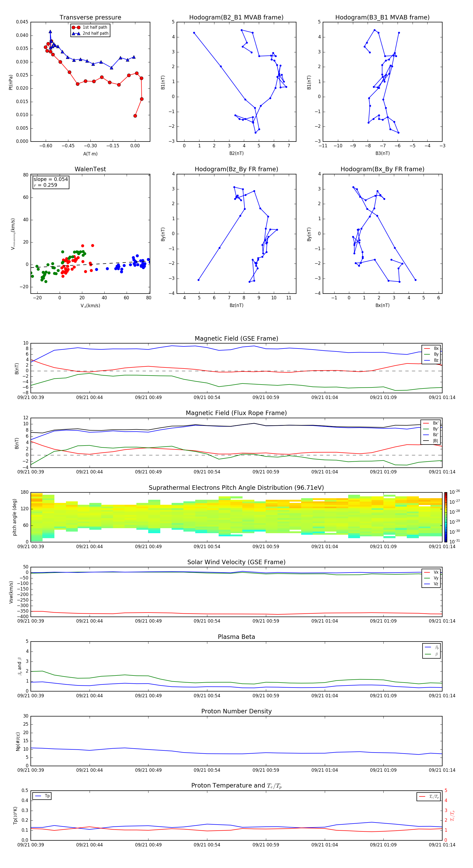Click the "Magnetic Field (GSE Frame)" title
Screen dimensions: 473x868
coord(236,339)
